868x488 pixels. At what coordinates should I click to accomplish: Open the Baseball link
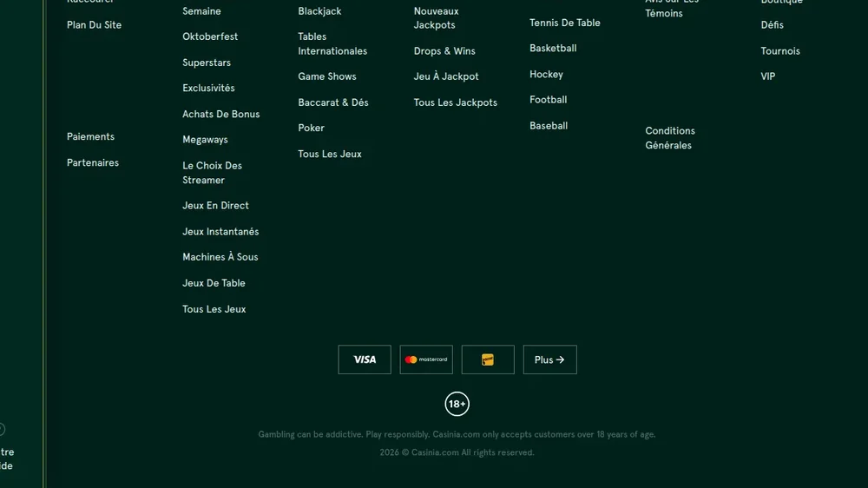coord(549,126)
